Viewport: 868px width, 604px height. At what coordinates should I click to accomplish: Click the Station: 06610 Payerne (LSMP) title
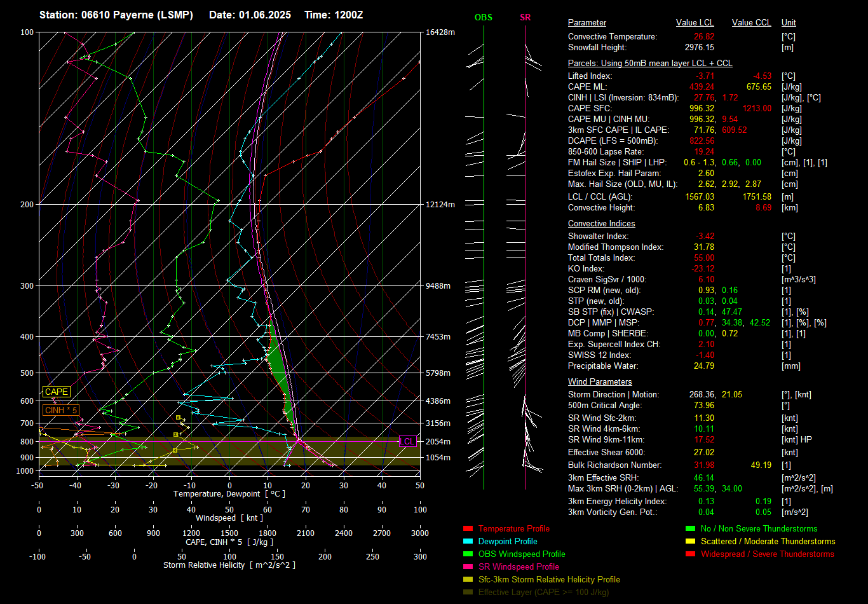116,15
